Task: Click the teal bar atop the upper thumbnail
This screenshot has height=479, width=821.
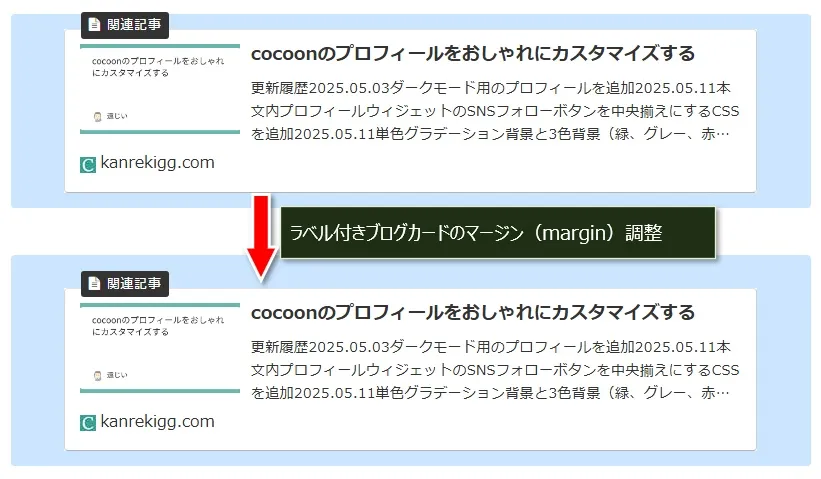Action: pyautogui.click(x=160, y=46)
